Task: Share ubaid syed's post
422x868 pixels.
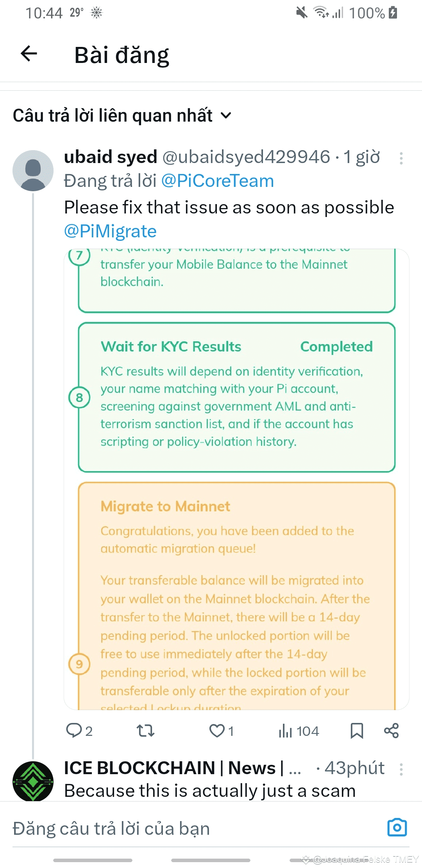Action: (391, 730)
